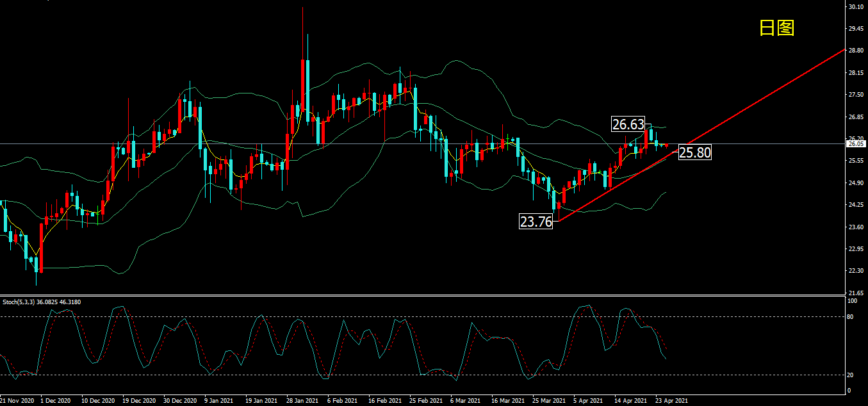
Task: Click 27.50 on the price axis
Action: click(x=856, y=95)
